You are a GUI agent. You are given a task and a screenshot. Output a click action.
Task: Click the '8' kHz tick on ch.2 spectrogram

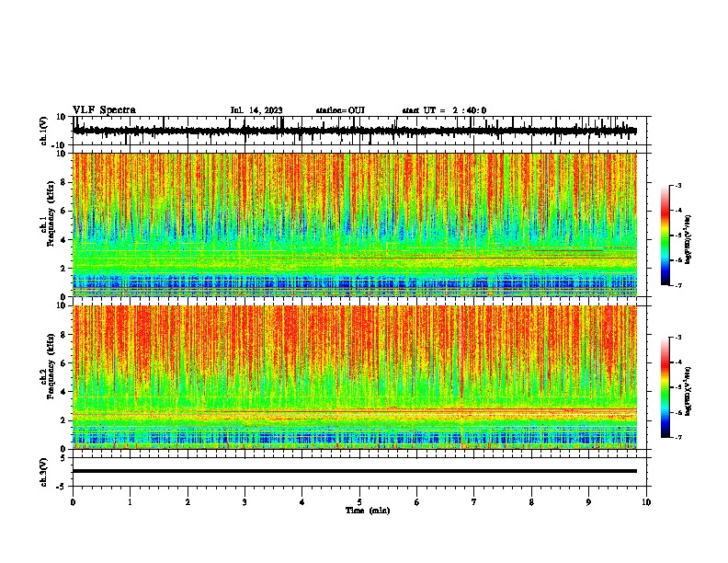click(x=63, y=335)
